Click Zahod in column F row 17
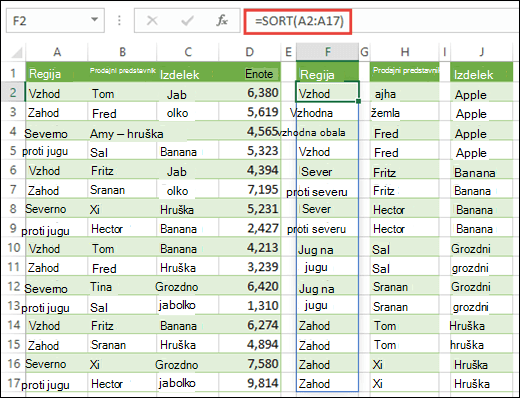 coord(314,384)
